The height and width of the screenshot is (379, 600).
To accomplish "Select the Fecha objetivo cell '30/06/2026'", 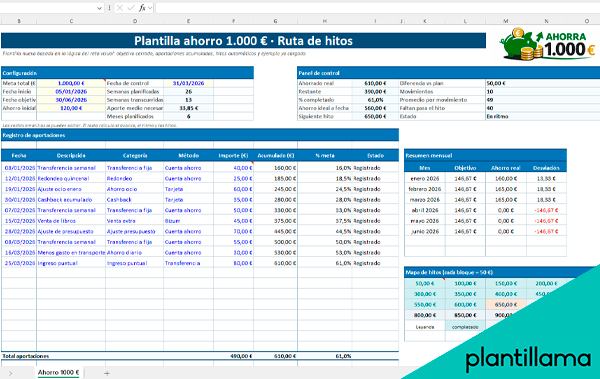I will click(71, 100).
